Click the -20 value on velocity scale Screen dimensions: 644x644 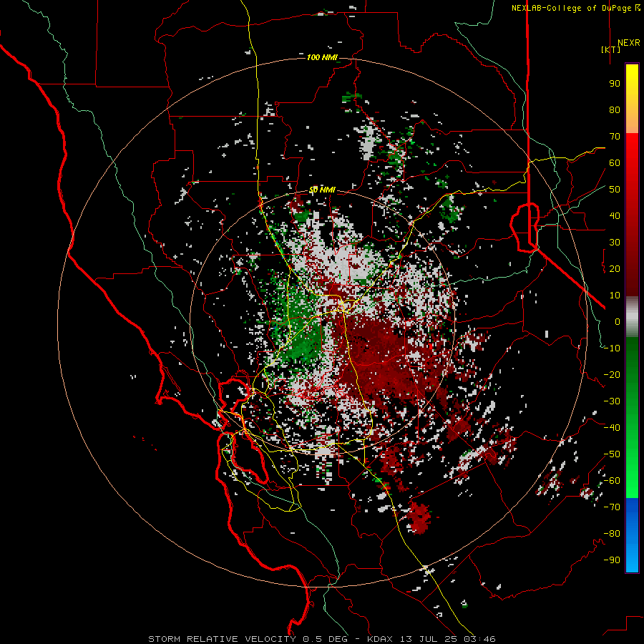pos(612,374)
